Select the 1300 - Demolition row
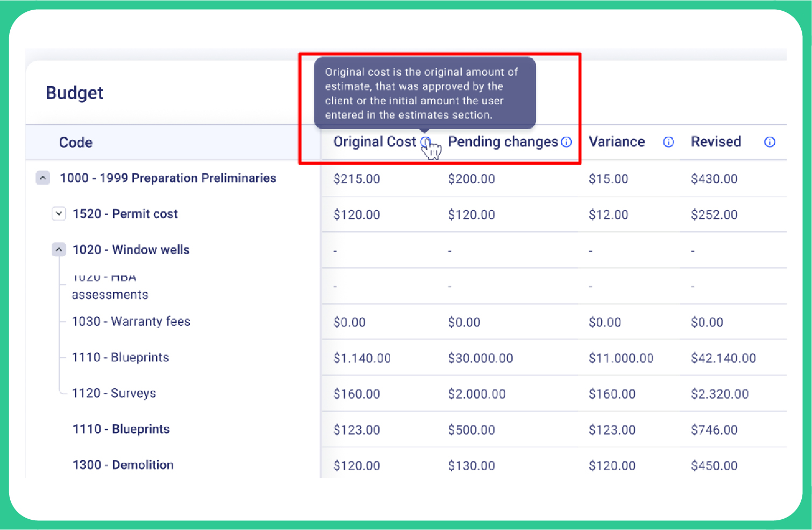The height and width of the screenshot is (530, 812). click(123, 465)
